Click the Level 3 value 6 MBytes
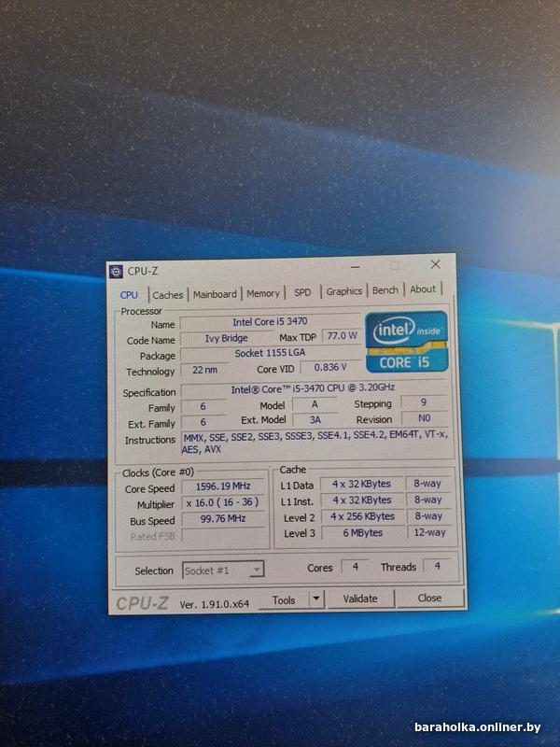The height and width of the screenshot is (747, 560). coord(363,532)
